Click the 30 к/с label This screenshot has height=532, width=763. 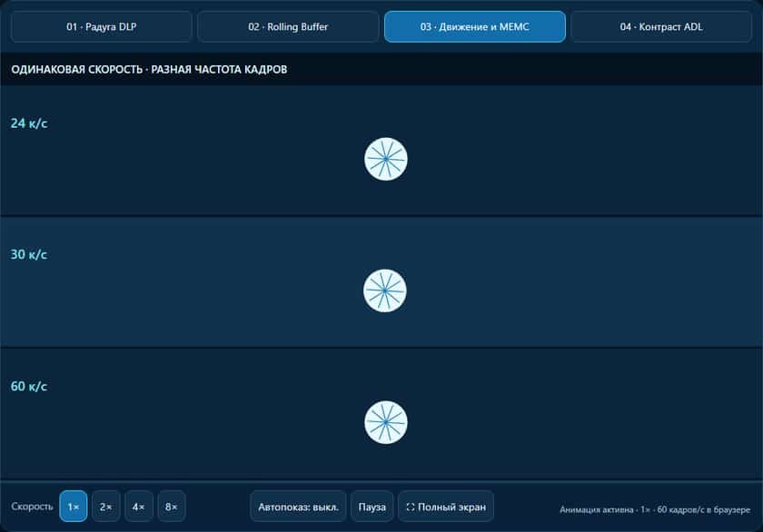click(29, 255)
